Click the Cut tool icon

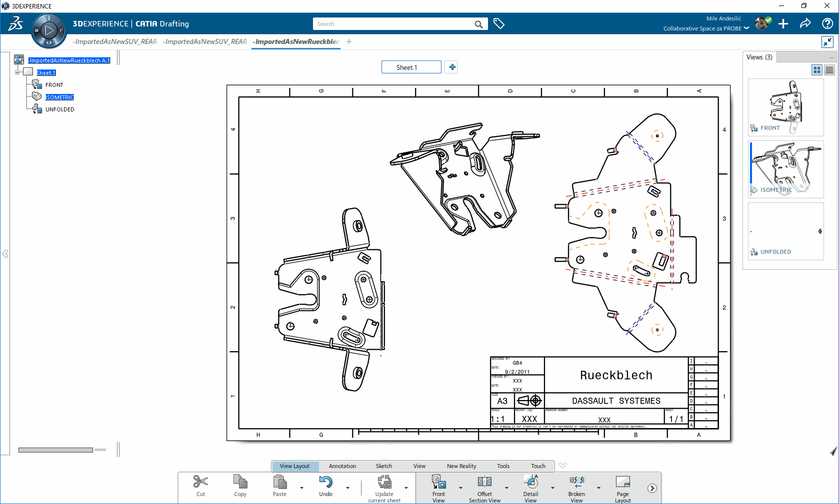[x=200, y=482]
